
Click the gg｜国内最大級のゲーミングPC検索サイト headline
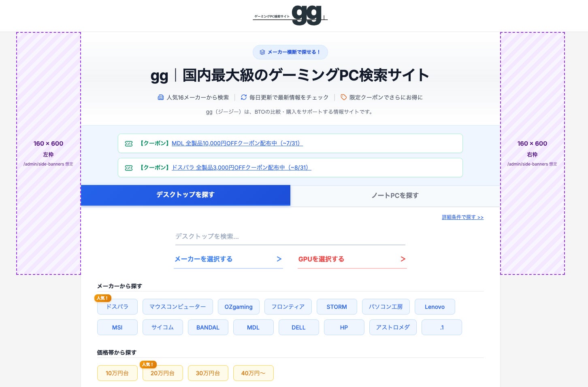290,75
